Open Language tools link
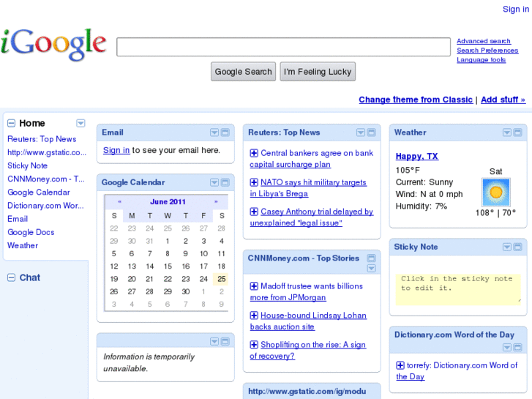 (481, 60)
